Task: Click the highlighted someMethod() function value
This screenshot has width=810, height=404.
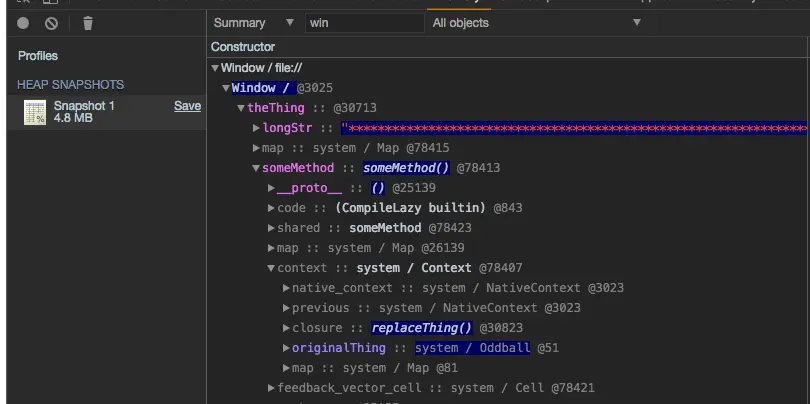Action: point(406,168)
